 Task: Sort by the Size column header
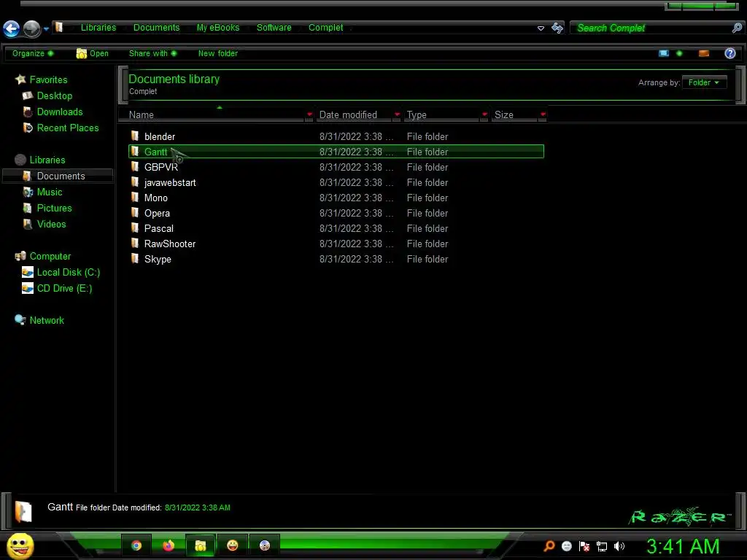(x=516, y=114)
